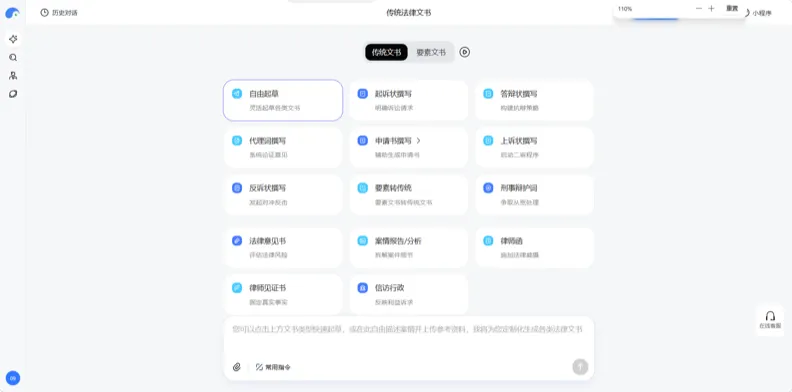
Task: Expand the chevron next to 申请书撰写
Action: [419, 140]
